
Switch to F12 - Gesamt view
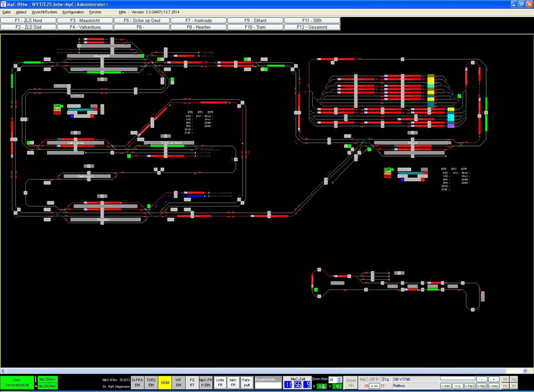pos(312,27)
